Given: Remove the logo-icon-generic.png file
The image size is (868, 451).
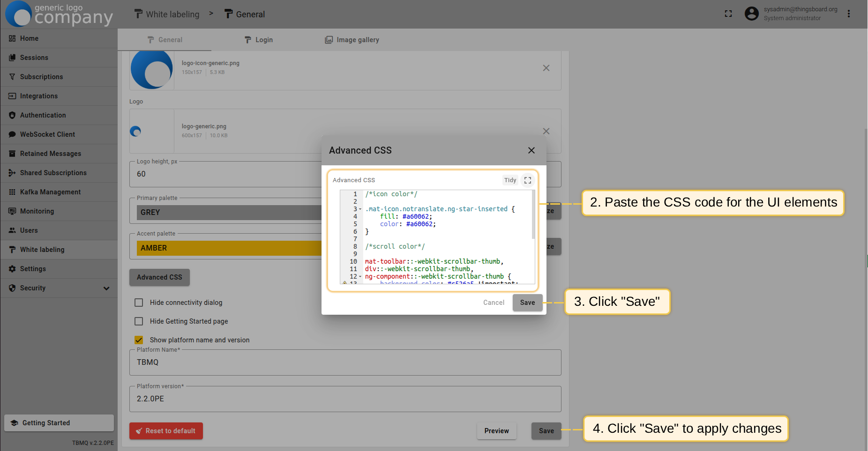Looking at the screenshot, I should (546, 68).
